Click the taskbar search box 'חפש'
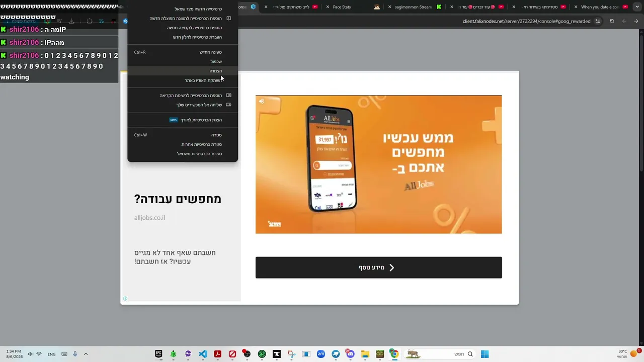The image size is (644, 362). coord(440,354)
